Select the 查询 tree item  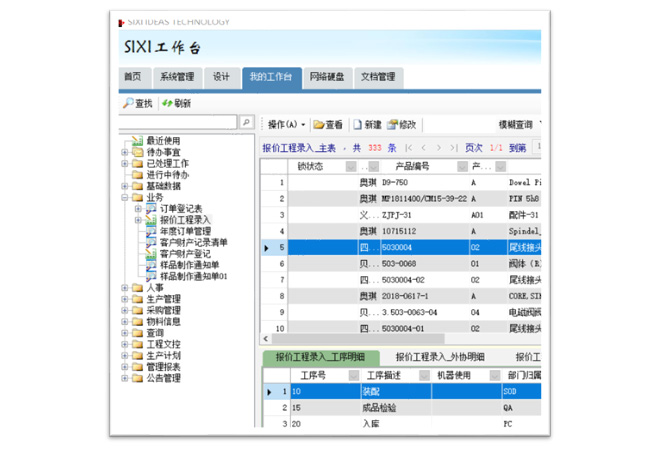point(155,333)
